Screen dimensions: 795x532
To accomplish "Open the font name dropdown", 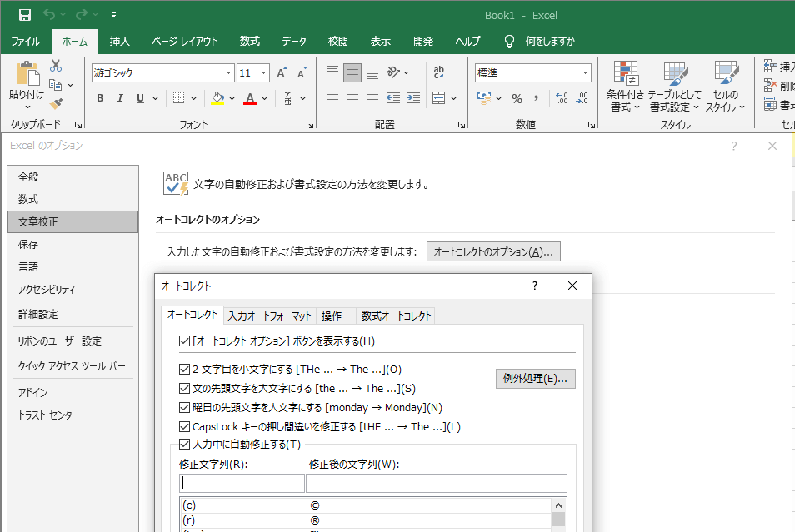I will pyautogui.click(x=228, y=73).
